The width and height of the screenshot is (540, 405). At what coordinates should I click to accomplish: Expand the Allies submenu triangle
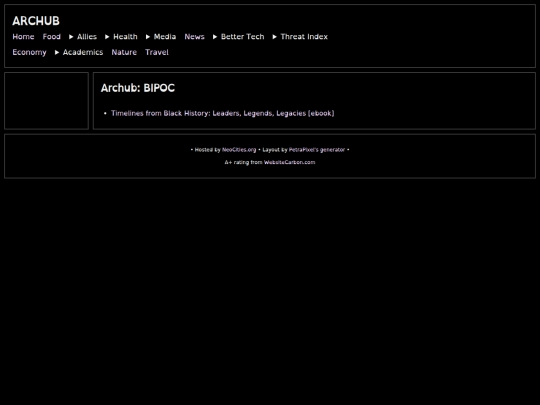[71, 37]
